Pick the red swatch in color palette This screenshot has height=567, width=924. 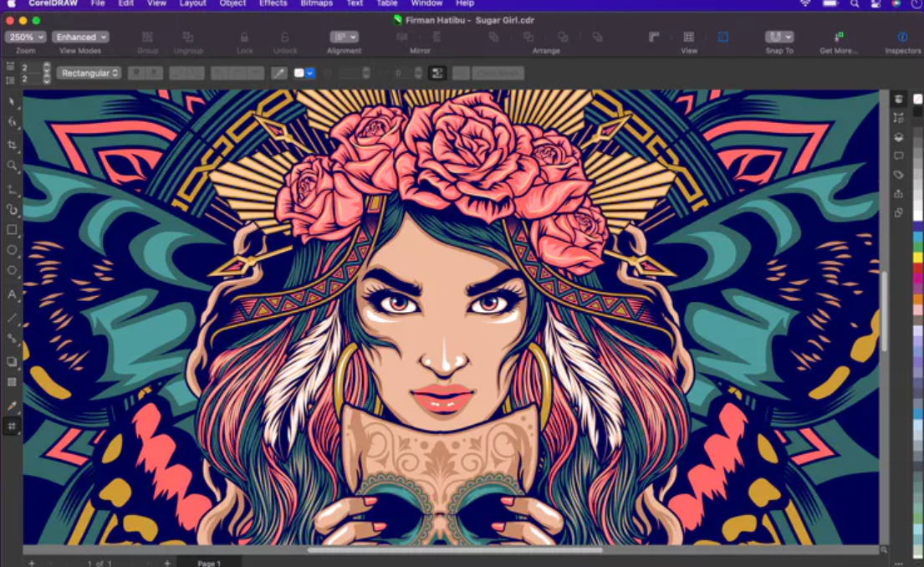[x=918, y=268]
